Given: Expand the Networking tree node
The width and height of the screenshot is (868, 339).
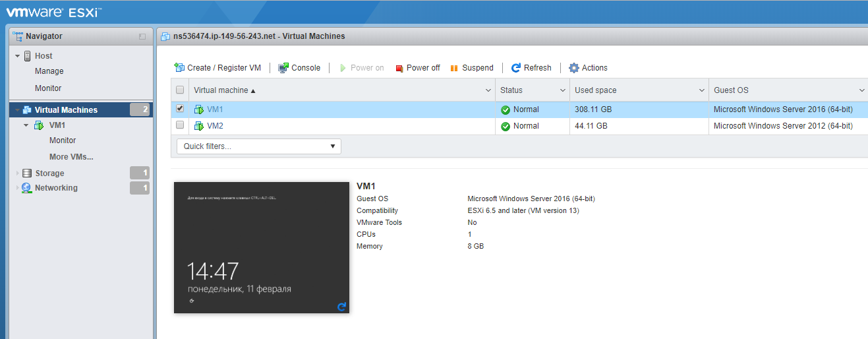Looking at the screenshot, I should tap(18, 188).
